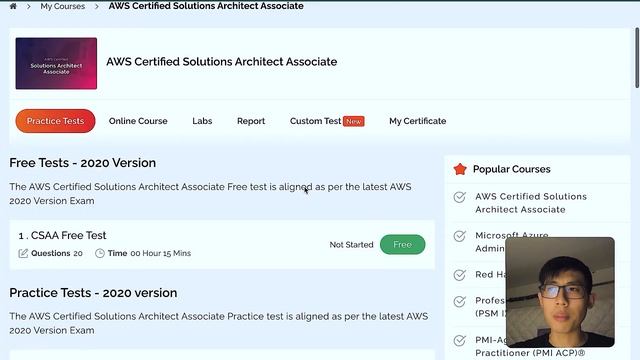Open the Labs tab
The image size is (640, 360).
point(202,121)
